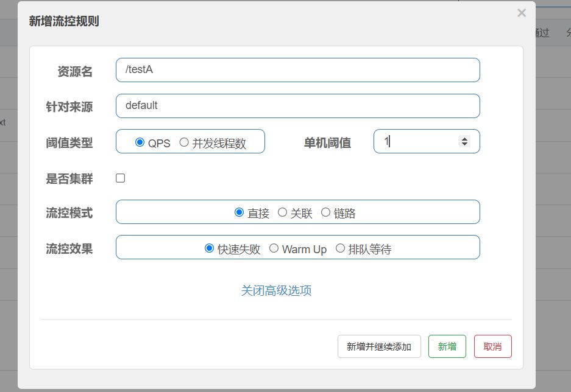Collapse advanced options via 关闭高级选项

[x=276, y=291]
